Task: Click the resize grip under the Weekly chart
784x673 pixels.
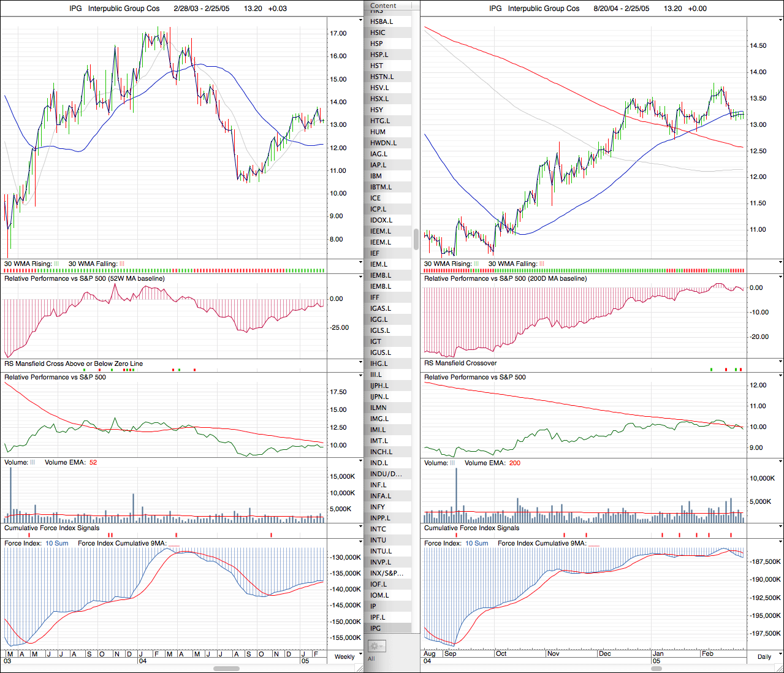Action: (x=360, y=668)
